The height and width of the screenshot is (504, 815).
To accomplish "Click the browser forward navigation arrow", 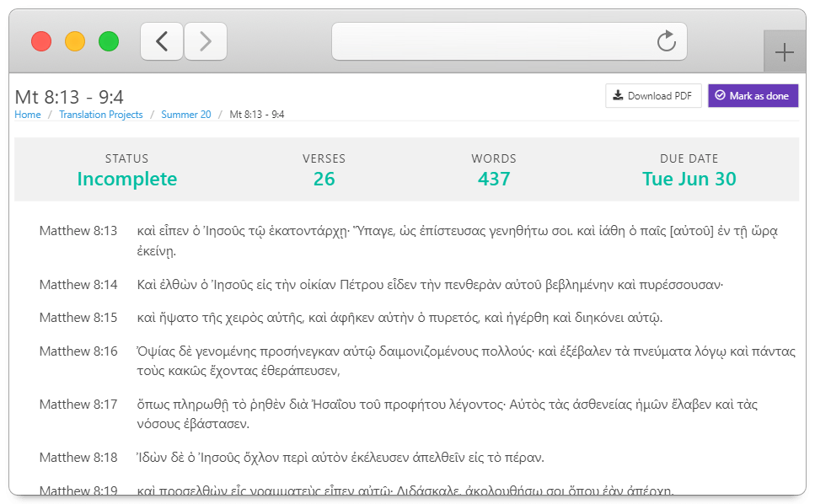I will pyautogui.click(x=206, y=40).
